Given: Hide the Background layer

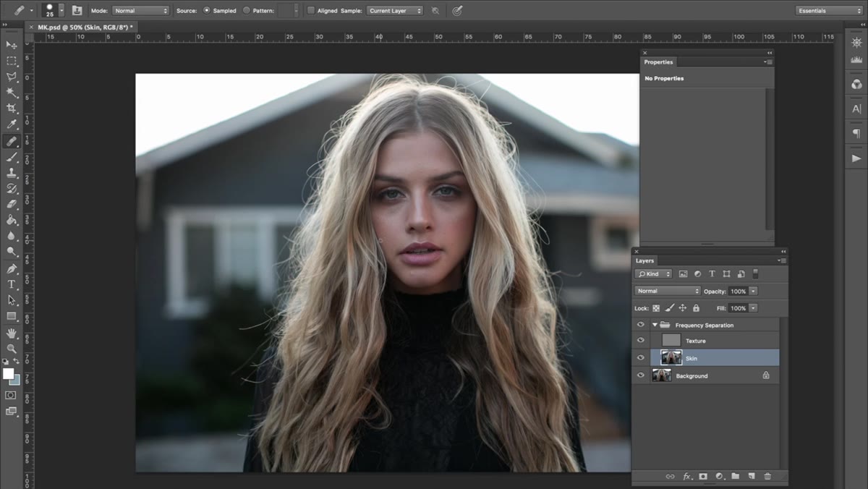Looking at the screenshot, I should coord(640,375).
